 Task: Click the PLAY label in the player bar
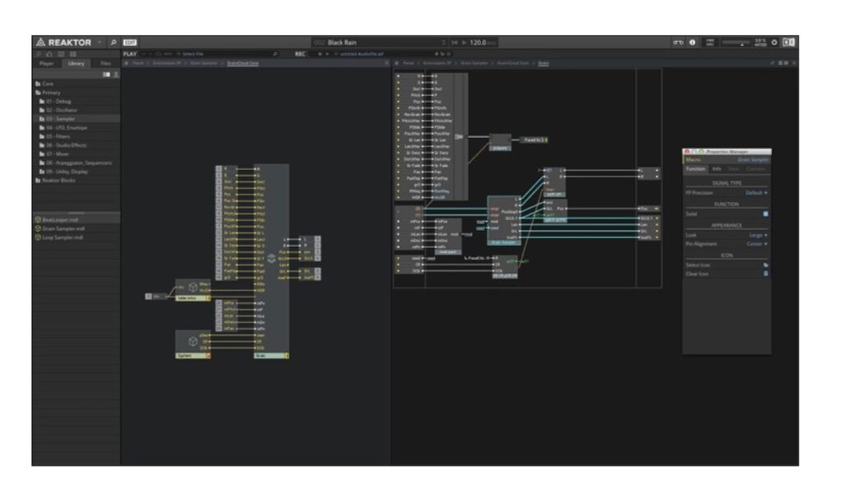coord(131,53)
